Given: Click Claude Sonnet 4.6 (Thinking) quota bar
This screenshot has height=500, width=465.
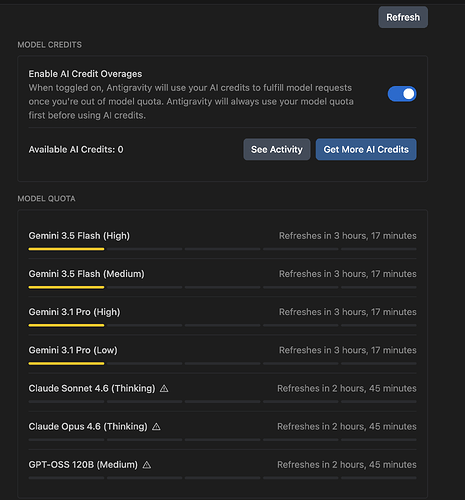Looking at the screenshot, I should pyautogui.click(x=222, y=402).
